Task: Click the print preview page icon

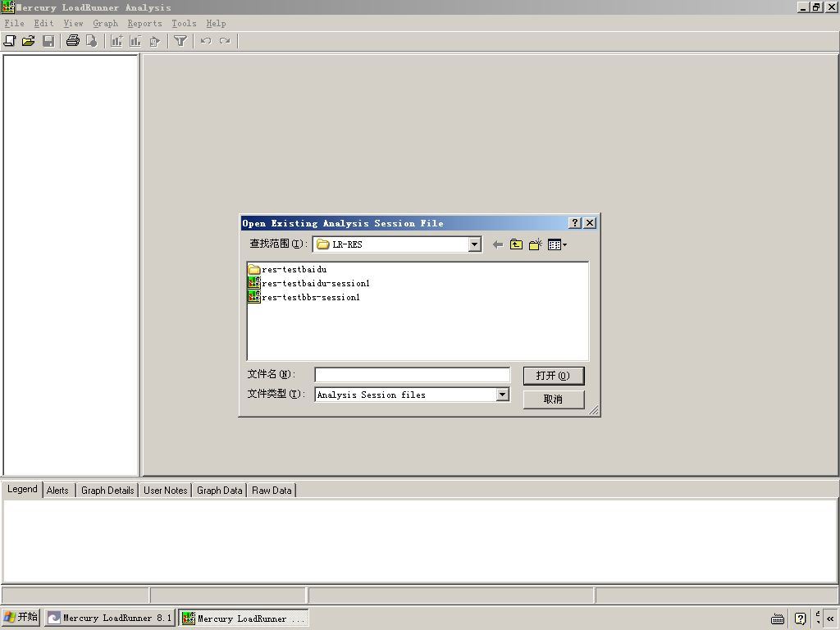Action: pos(92,41)
